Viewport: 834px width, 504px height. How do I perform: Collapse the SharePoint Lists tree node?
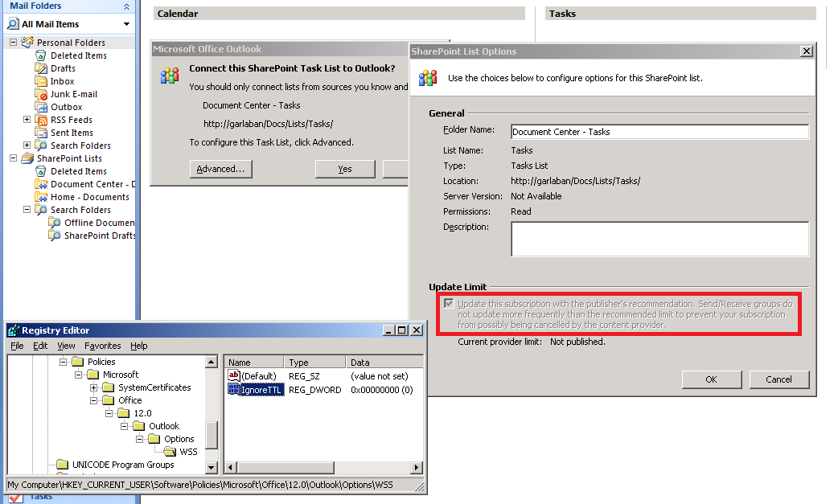click(x=14, y=158)
